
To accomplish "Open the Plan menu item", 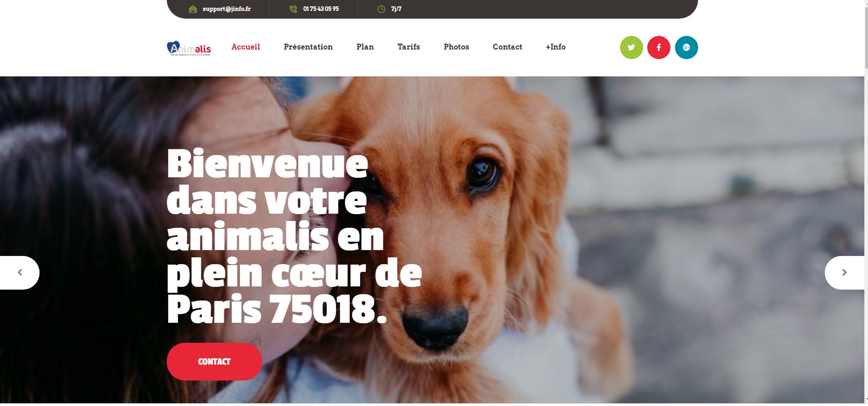I will (365, 47).
